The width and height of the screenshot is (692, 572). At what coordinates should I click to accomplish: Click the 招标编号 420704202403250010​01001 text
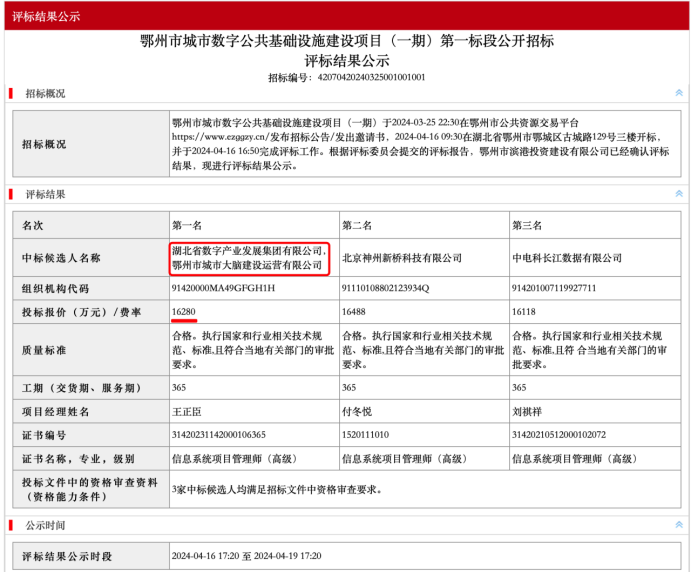[x=346, y=78]
